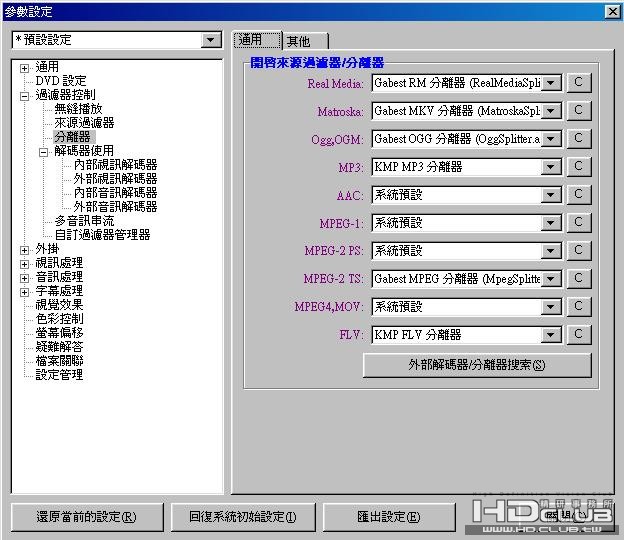Select 自訂過濾器管理器 in the tree
Image resolution: width=624 pixels, height=540 pixels.
click(102, 235)
